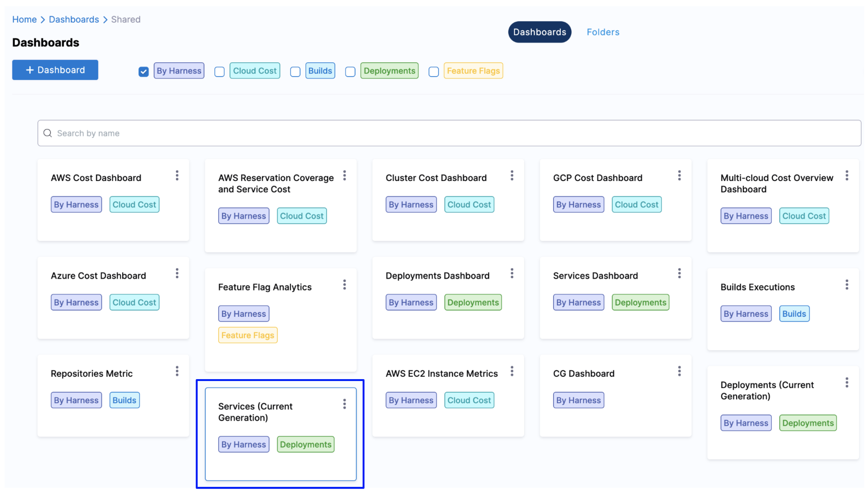Open three-dot menu on GCP Cost Dashboard
The width and height of the screenshot is (868, 494).
coord(679,176)
